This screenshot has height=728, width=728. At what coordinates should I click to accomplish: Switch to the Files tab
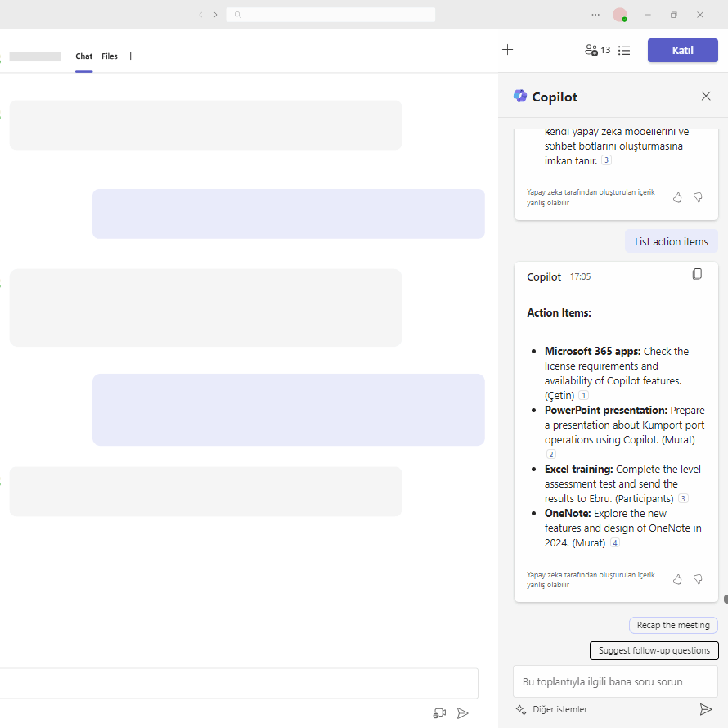pos(110,56)
